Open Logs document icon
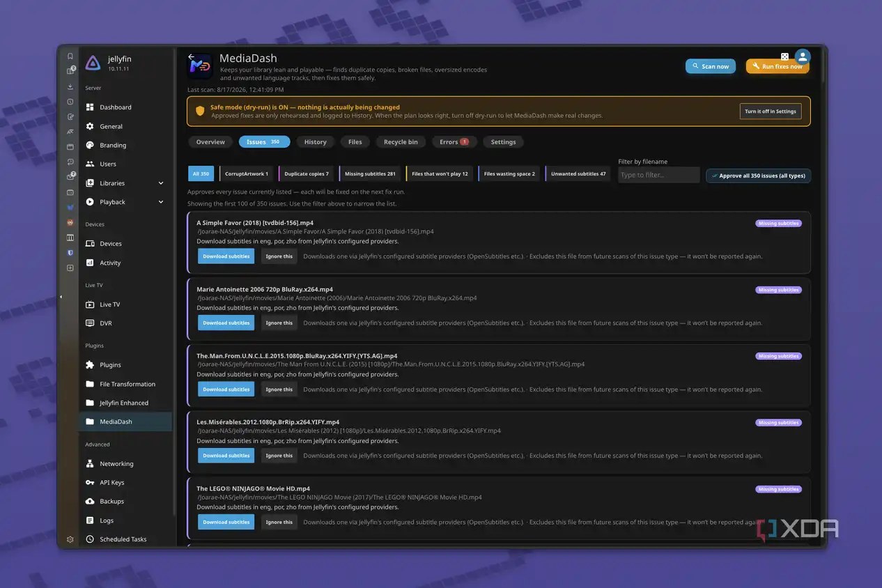Image resolution: width=882 pixels, height=588 pixels. (x=90, y=520)
